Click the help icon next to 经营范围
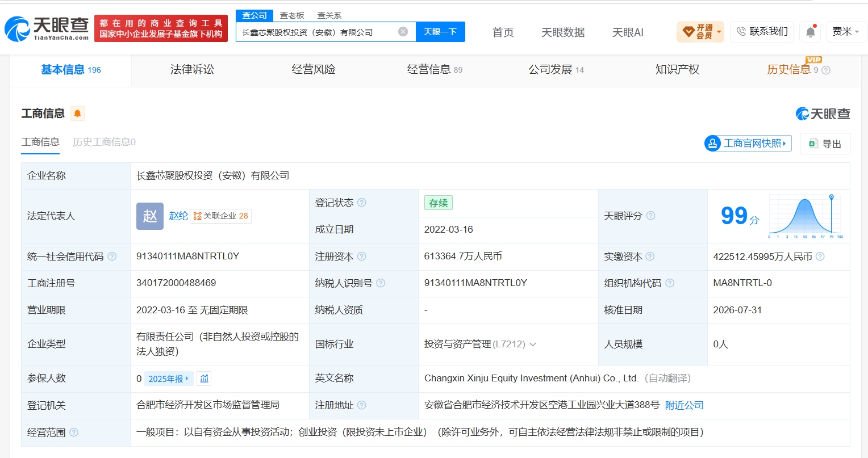Image resolution: width=868 pixels, height=458 pixels. tap(74, 432)
